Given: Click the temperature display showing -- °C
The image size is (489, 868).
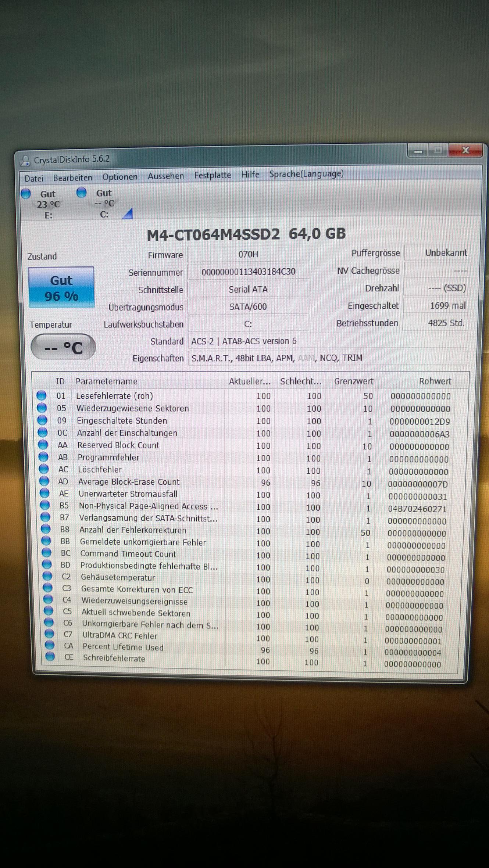Looking at the screenshot, I should coord(63,347).
